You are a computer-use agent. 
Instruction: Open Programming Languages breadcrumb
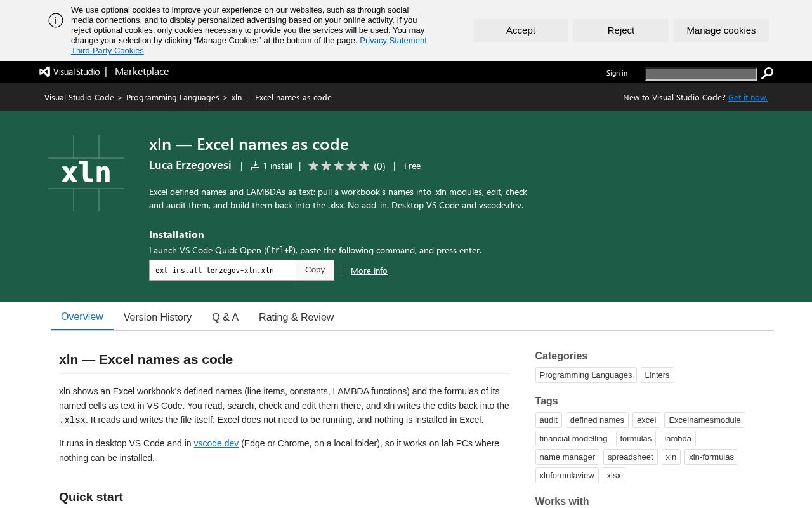(x=173, y=97)
